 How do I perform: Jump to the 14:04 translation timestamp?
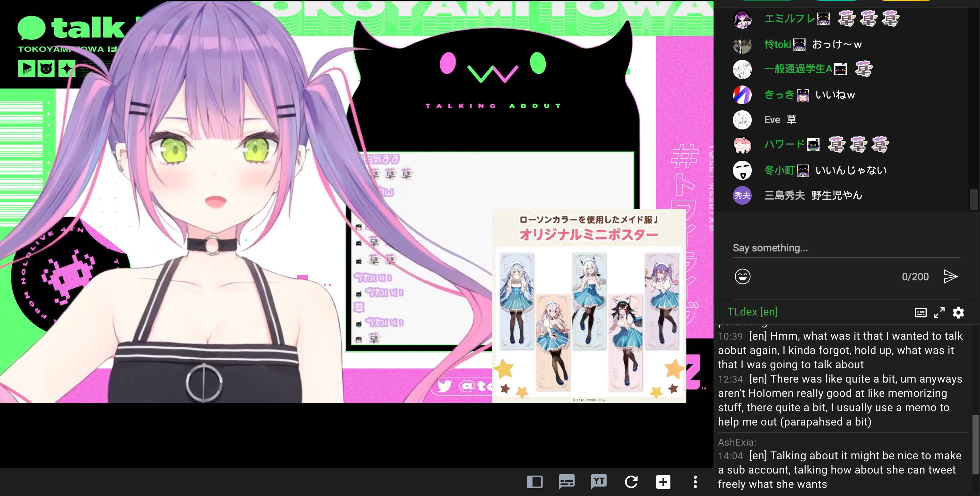[x=730, y=456]
